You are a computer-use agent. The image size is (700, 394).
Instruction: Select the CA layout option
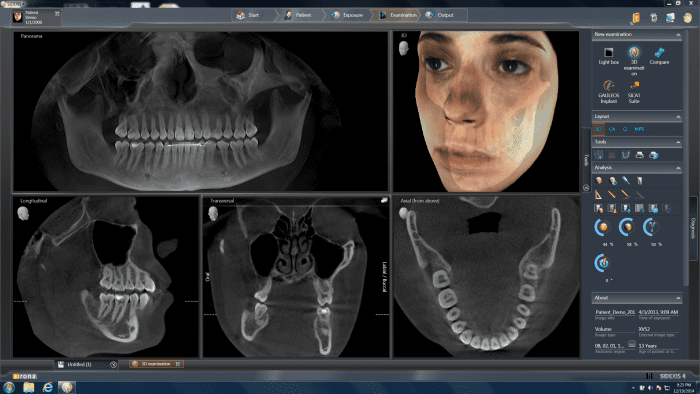612,129
